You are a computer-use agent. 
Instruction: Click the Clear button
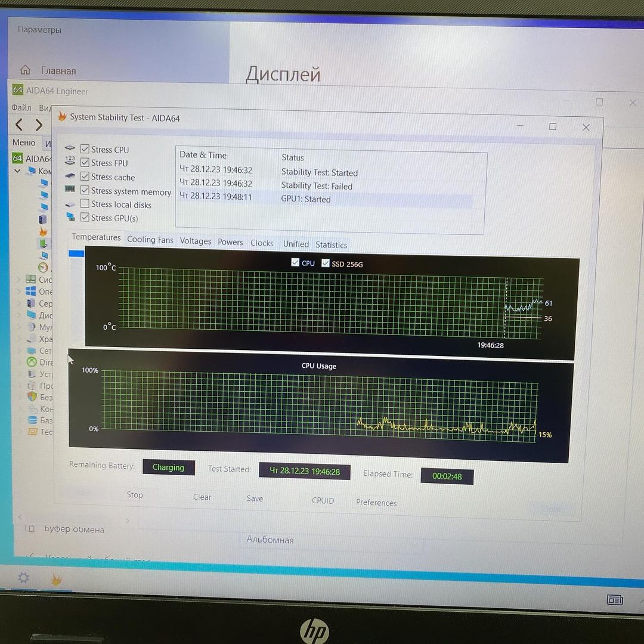[202, 497]
